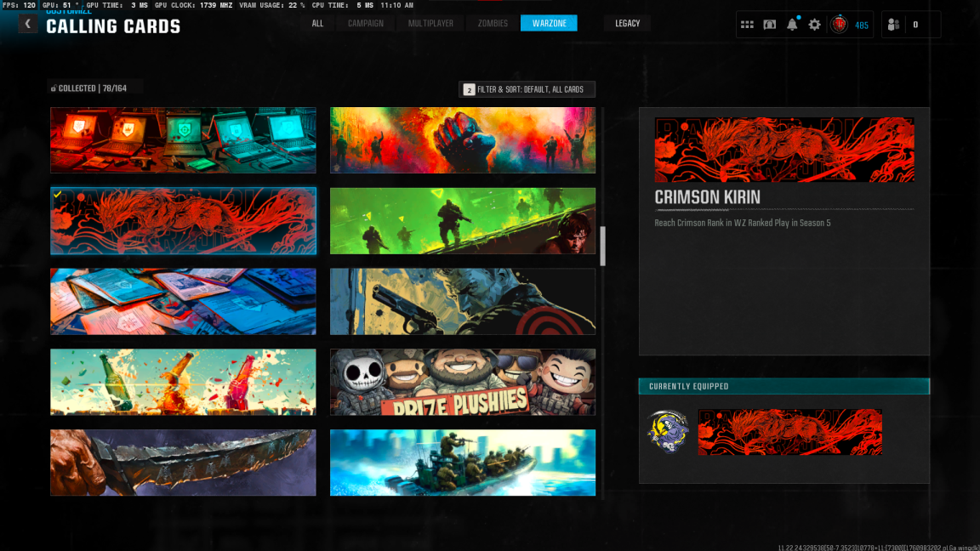Select the Multiplayer tab
The height and width of the screenshot is (551, 980).
click(430, 23)
